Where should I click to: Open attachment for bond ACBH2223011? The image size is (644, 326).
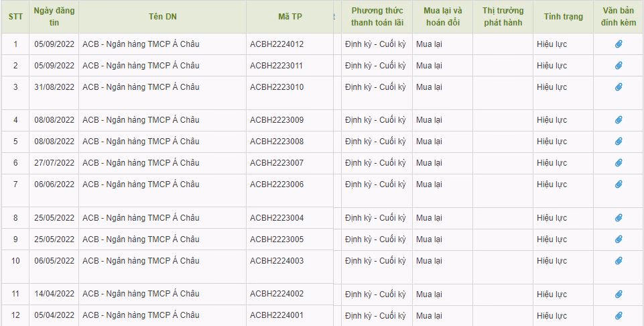coord(619,66)
